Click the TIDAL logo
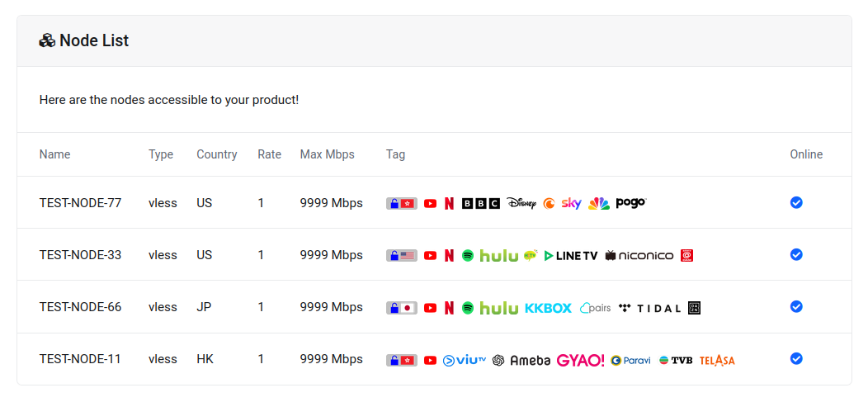 (x=650, y=308)
